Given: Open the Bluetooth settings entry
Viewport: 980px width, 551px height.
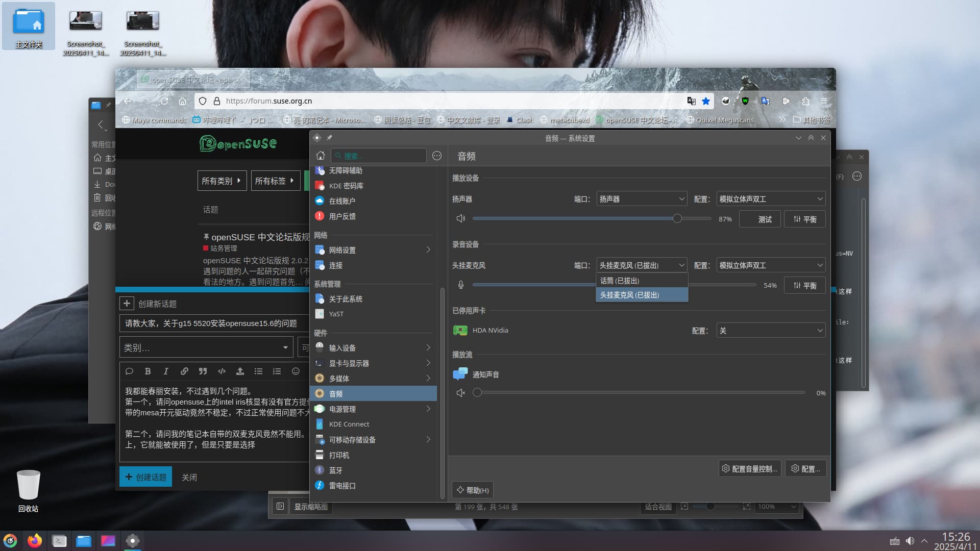Looking at the screenshot, I should [x=335, y=470].
